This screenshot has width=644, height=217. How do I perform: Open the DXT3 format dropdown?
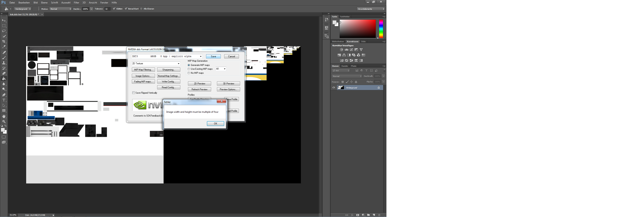pos(200,56)
